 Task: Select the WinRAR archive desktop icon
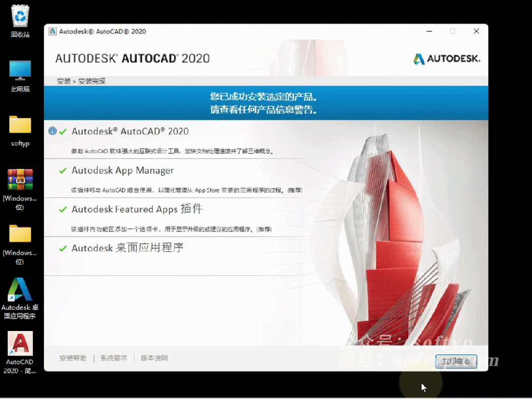pyautogui.click(x=20, y=189)
